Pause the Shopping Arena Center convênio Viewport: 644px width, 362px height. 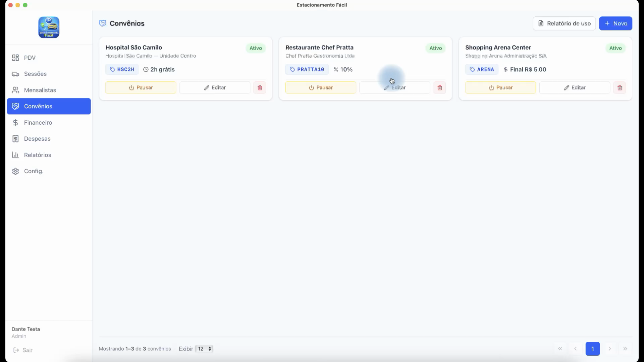coord(500,87)
